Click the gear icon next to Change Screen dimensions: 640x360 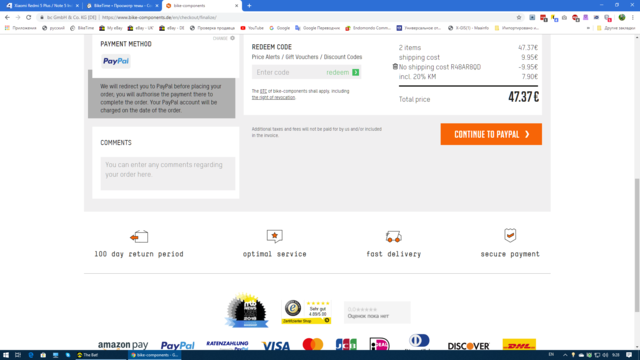tap(232, 38)
